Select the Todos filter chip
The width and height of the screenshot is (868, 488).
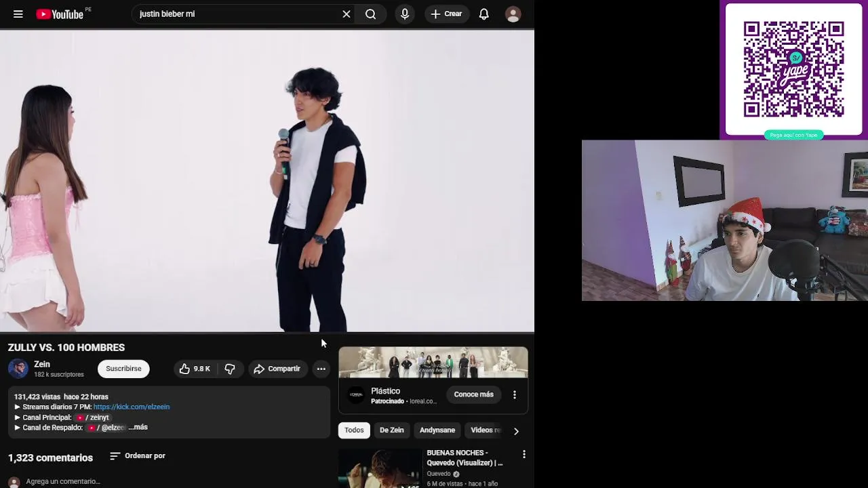(x=354, y=430)
